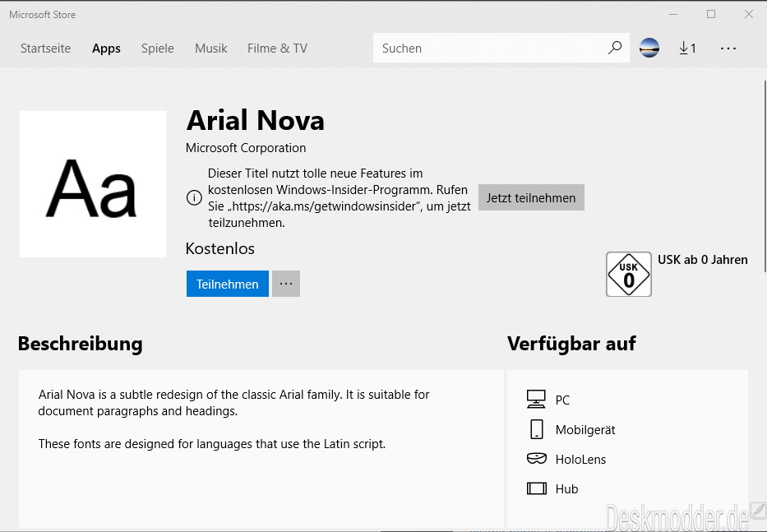Click the Kostenlos price label
This screenshot has height=532, width=767.
click(220, 248)
